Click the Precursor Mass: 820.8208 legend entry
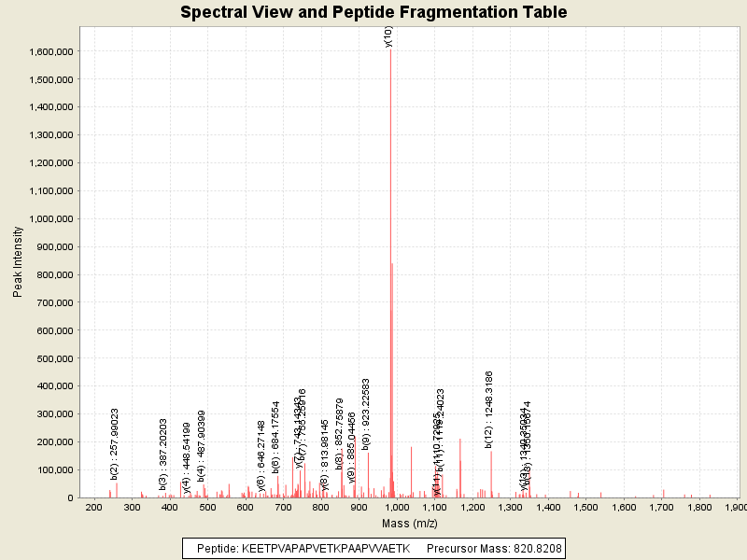Screen dimensions: 747x560 tap(494, 548)
